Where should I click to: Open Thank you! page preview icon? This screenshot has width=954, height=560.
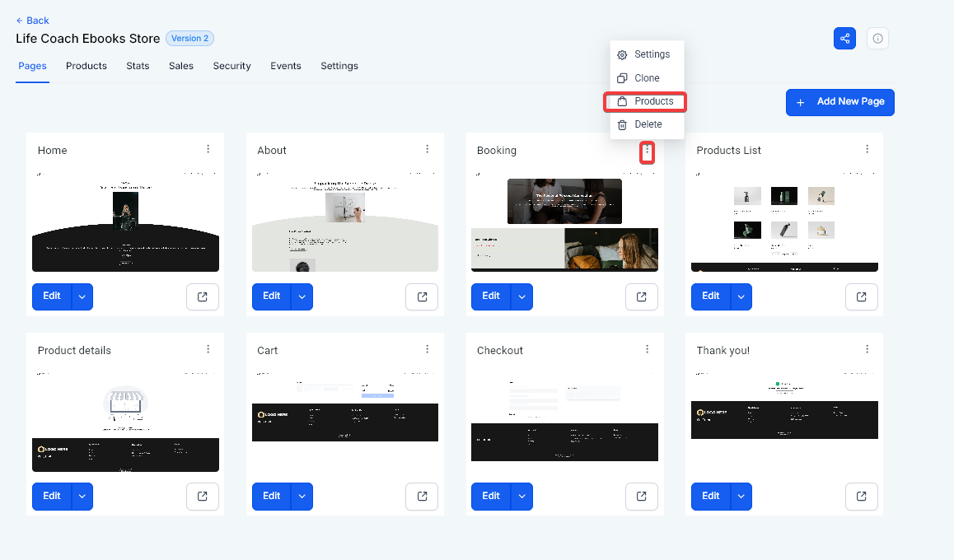(x=861, y=496)
